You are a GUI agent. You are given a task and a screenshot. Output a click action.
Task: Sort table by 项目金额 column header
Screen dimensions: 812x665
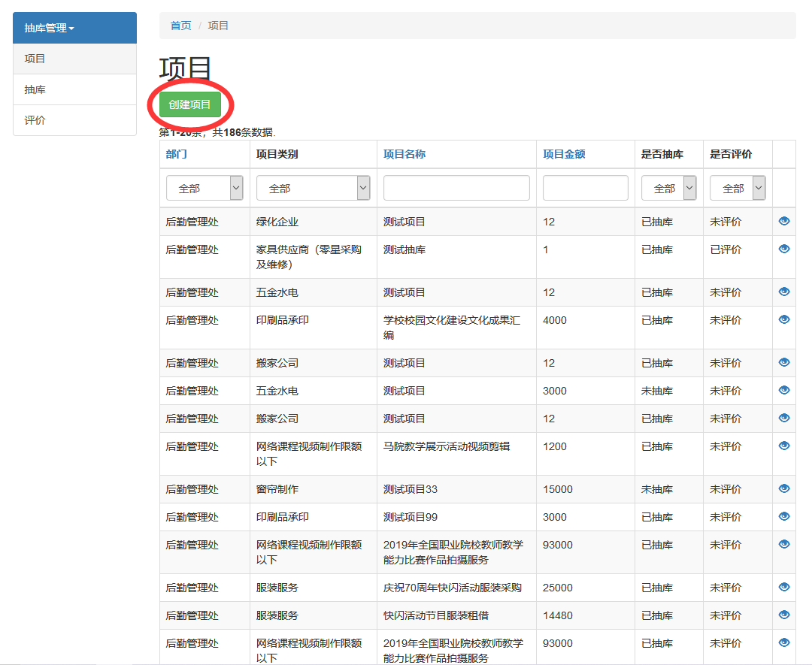[x=564, y=154]
